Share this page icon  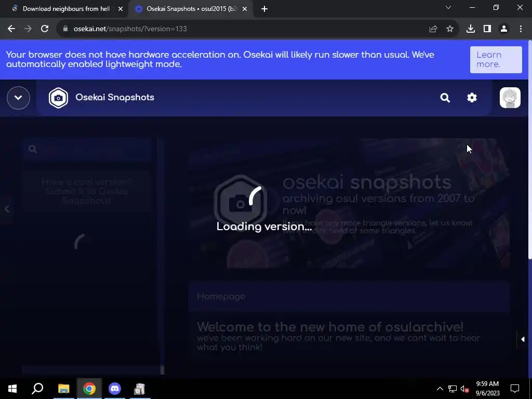[x=433, y=29]
